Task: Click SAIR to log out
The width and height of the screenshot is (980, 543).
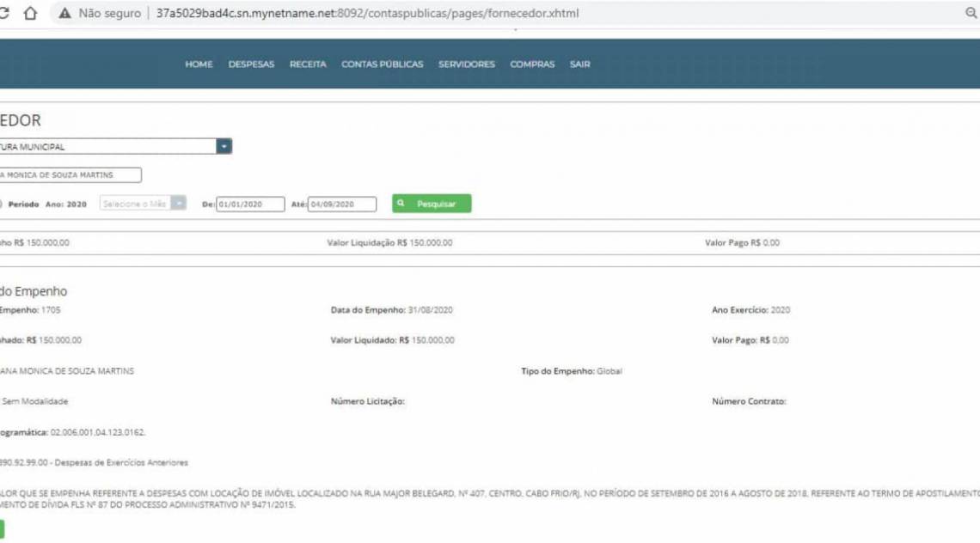Action: [579, 64]
